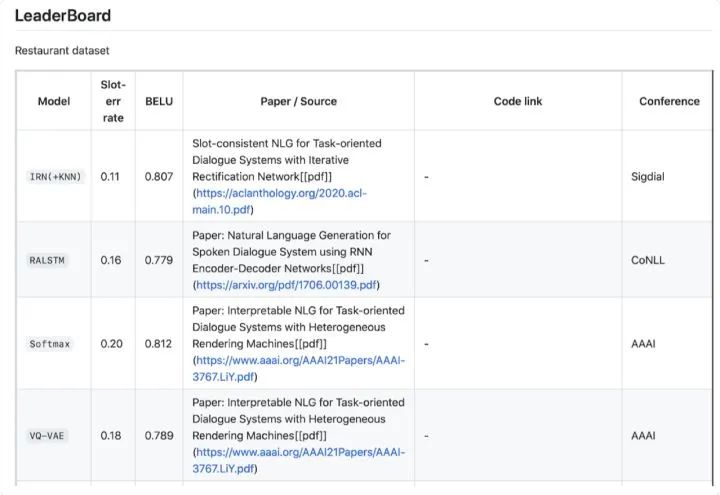Click the Conference column header
Screen dimensions: 720x495
tap(669, 101)
